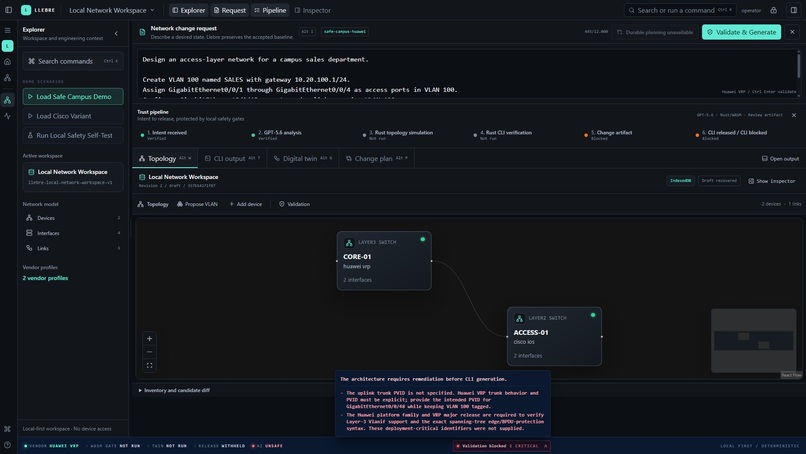This screenshot has width=806, height=454.
Task: Click Validation toolbar button
Action: point(294,204)
